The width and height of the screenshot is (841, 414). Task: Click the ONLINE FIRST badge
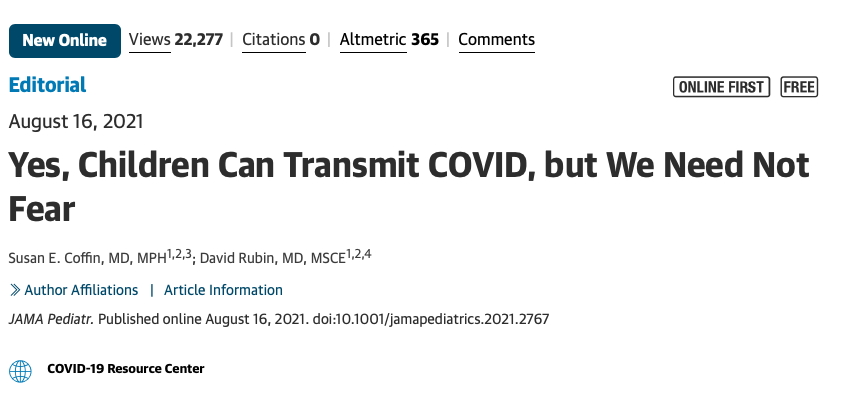coord(721,87)
